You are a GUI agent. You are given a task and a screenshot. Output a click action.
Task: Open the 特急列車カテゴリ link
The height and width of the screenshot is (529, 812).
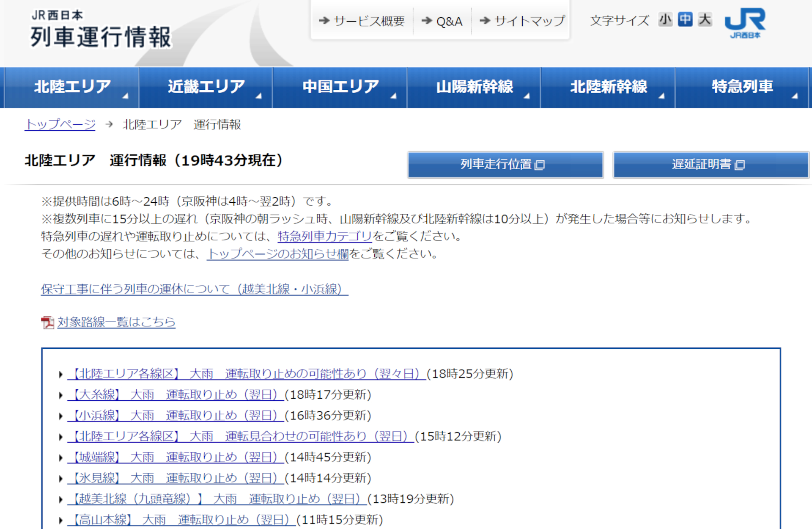(x=325, y=236)
